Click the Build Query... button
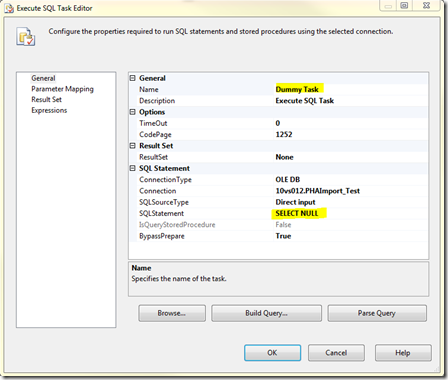The image size is (448, 380). point(266,313)
